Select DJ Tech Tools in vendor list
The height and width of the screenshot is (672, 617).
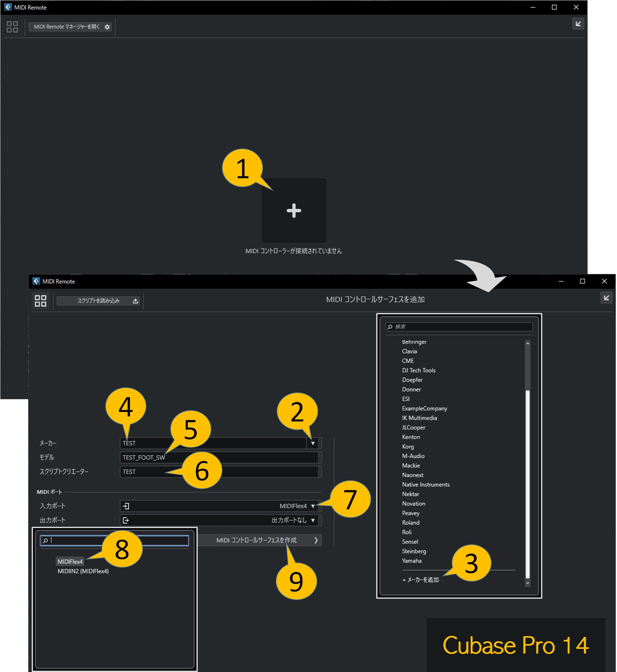click(419, 370)
